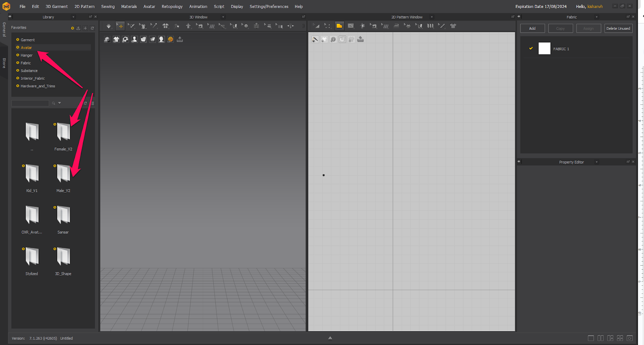Click the 2D window export tray icon
644x345 pixels.
pos(360,39)
